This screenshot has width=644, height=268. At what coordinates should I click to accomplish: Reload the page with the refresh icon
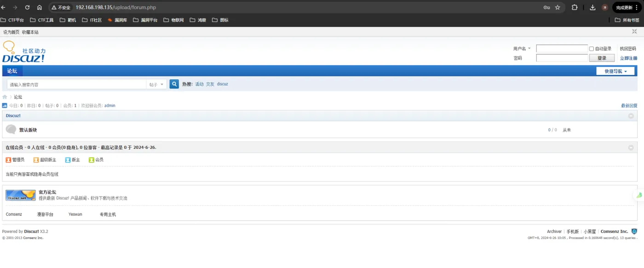point(27,7)
